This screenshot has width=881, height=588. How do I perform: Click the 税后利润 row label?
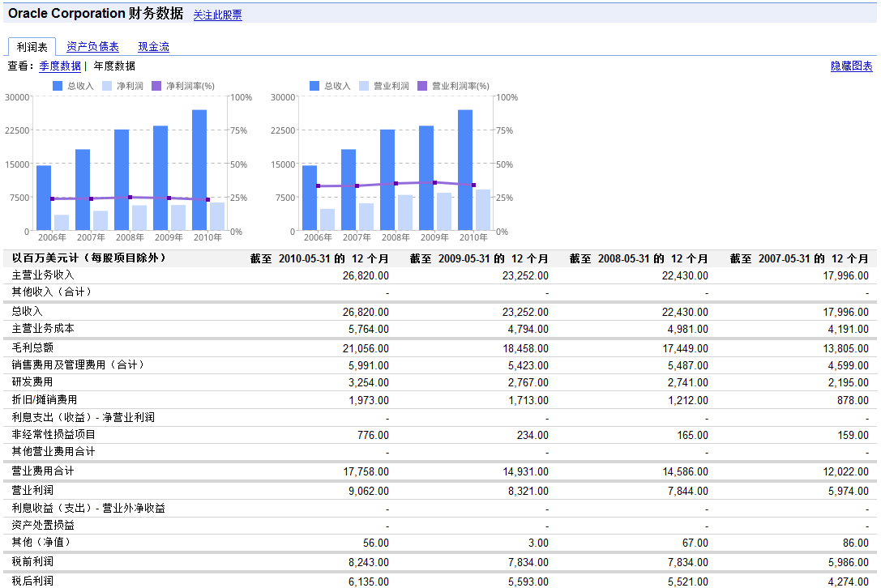tap(32, 581)
